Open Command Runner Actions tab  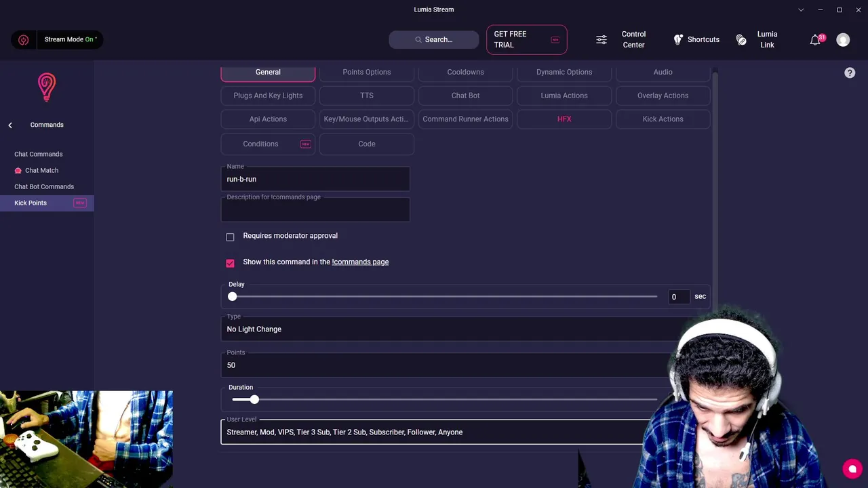point(465,119)
